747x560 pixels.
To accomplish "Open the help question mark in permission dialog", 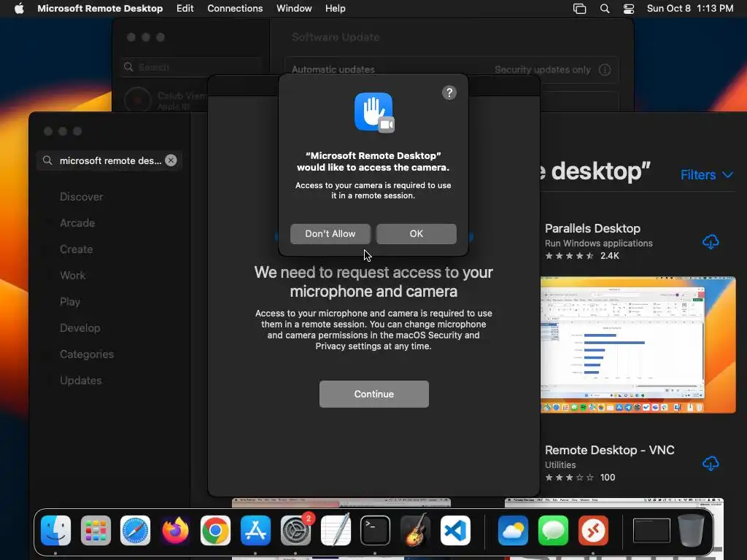I will tap(449, 93).
